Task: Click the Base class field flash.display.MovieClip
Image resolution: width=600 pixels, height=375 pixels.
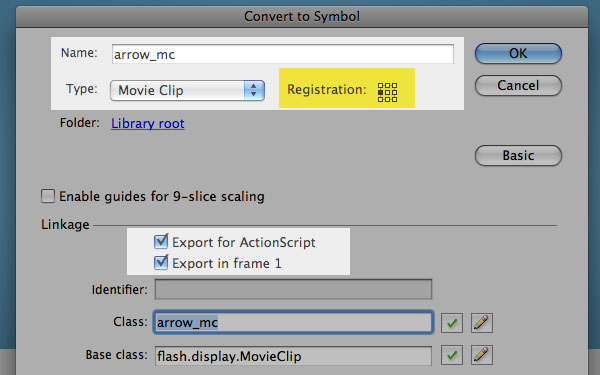Action: [x=293, y=356]
